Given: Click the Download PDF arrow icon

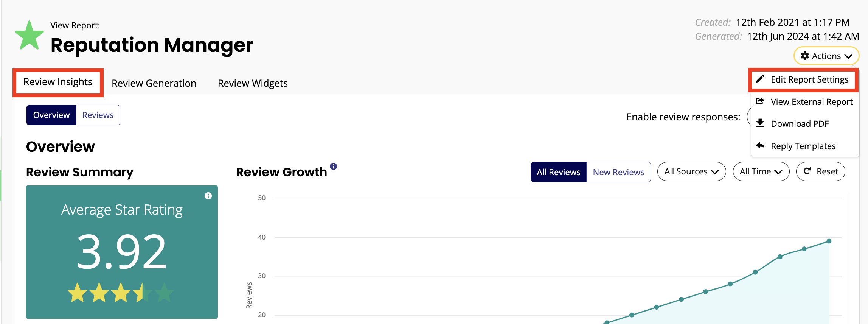Looking at the screenshot, I should pyautogui.click(x=760, y=123).
